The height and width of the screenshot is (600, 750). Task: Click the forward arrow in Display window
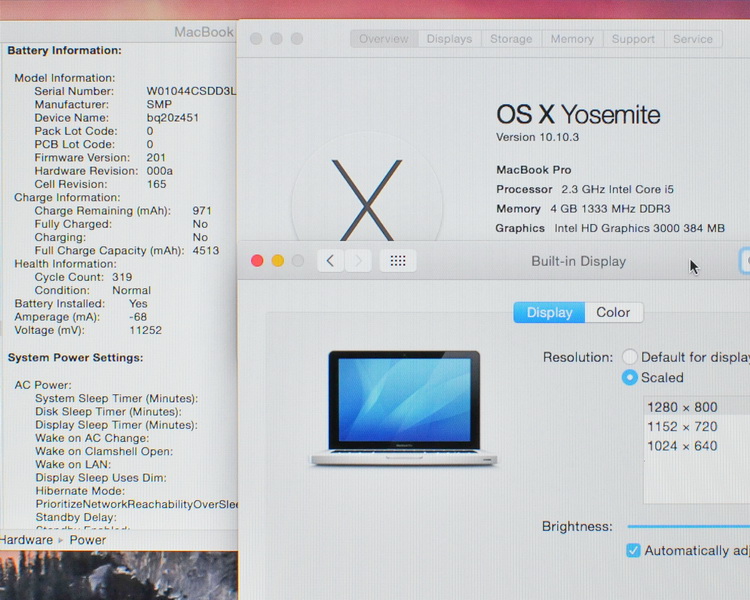(x=358, y=261)
